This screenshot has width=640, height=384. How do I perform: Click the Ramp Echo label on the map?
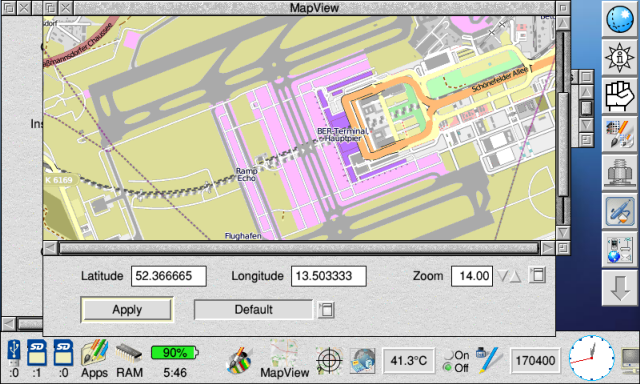click(x=247, y=175)
